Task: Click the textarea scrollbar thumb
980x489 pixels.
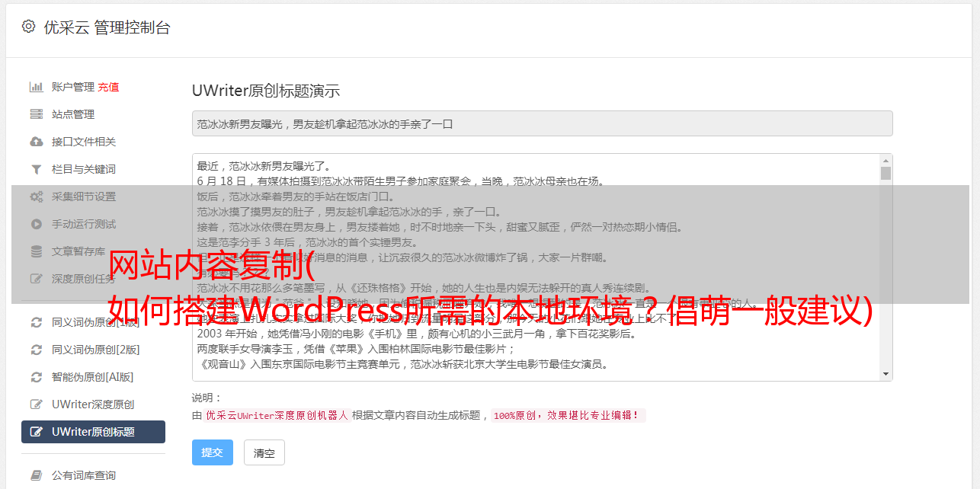Action: click(886, 173)
